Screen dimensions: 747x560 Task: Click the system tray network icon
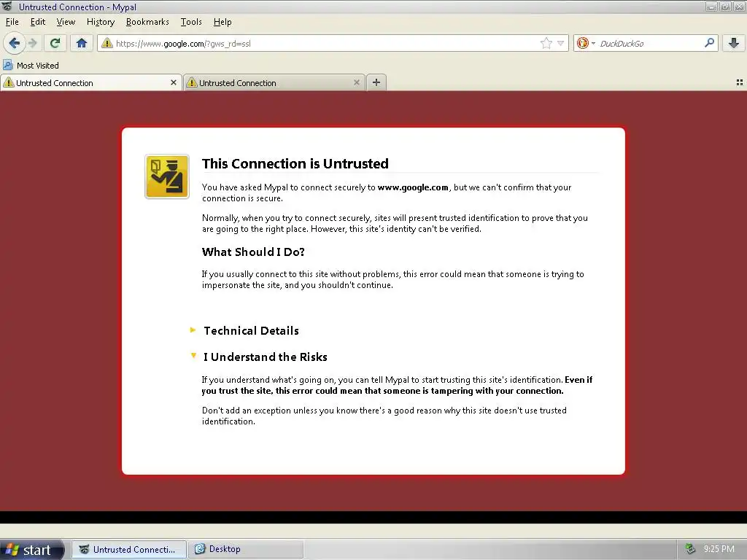[690, 549]
